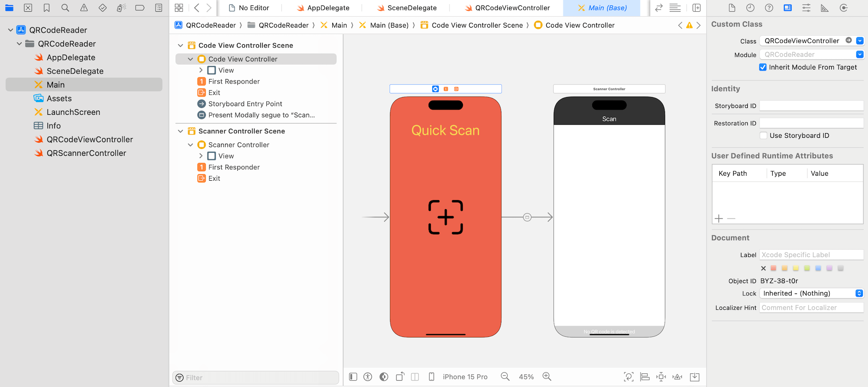868x387 pixels.
Task: Open the Attributes inspector sliders icon
Action: [x=806, y=8]
